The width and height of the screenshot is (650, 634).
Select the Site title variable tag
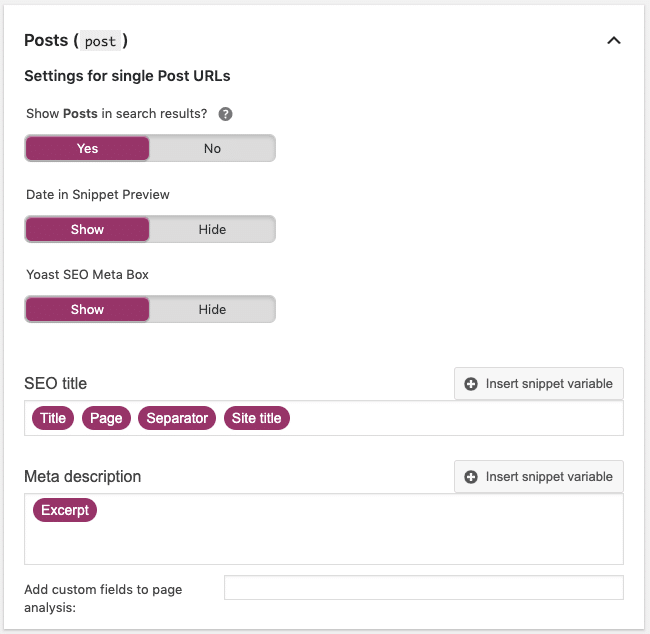pyautogui.click(x=257, y=418)
